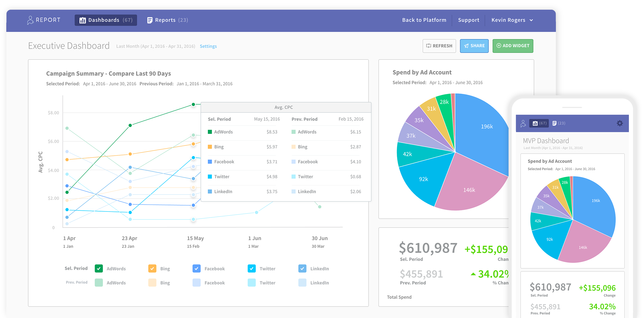Tap the mobile dashboards (67) icon

[539, 123]
